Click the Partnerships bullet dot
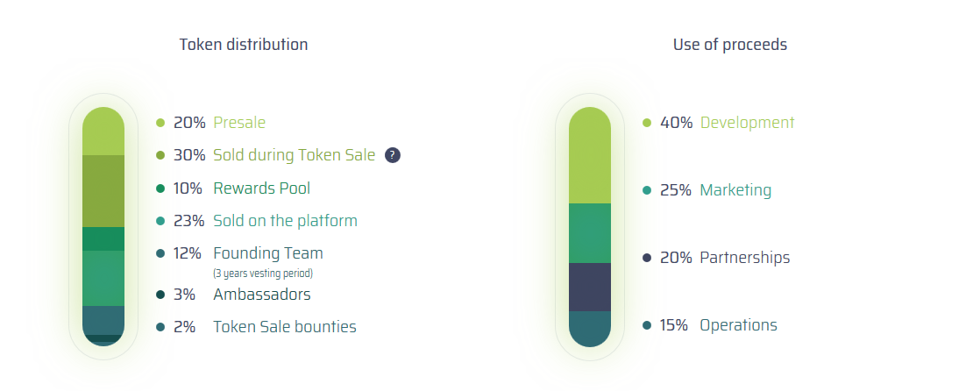 (647, 258)
